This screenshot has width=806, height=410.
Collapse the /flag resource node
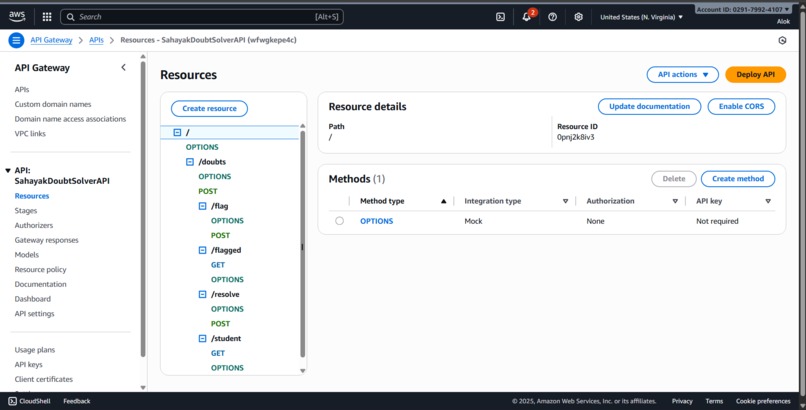click(203, 206)
